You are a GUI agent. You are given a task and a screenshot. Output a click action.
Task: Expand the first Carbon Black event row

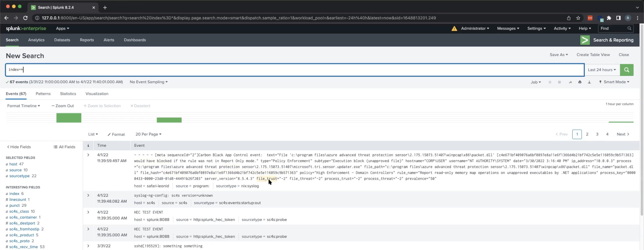pos(88,155)
